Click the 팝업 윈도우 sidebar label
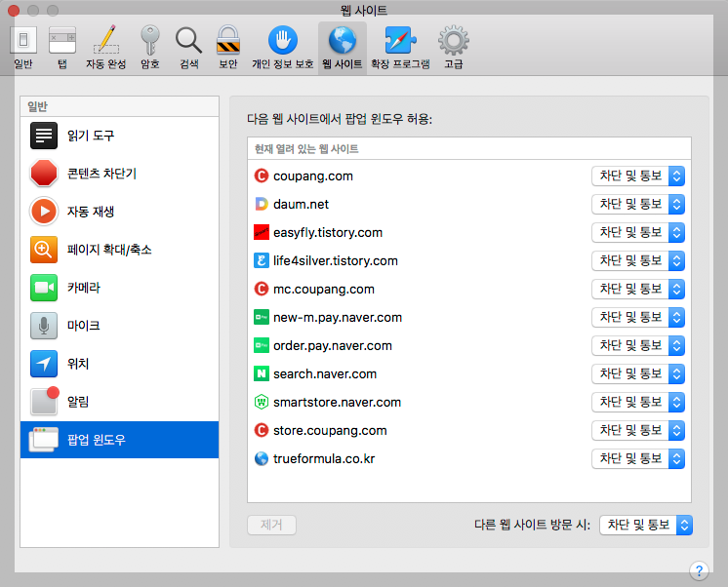 (96, 440)
